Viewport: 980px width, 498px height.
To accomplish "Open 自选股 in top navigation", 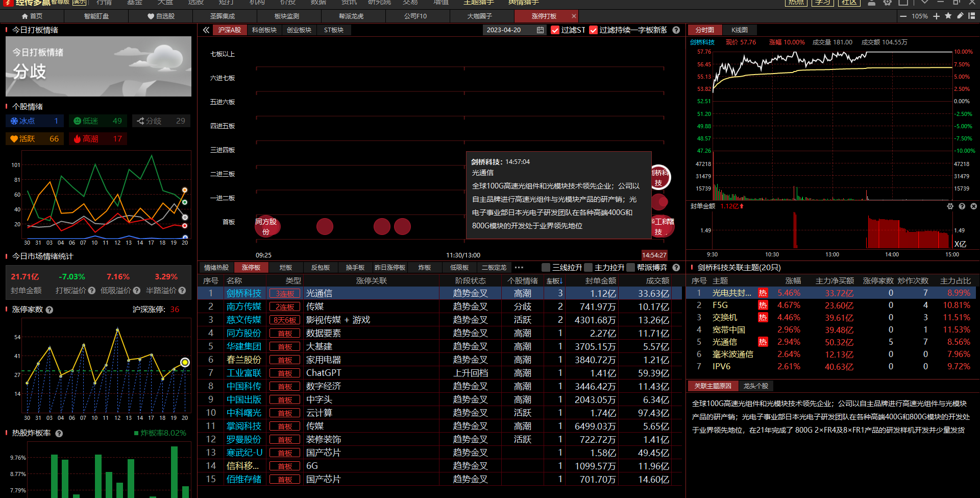I will tap(161, 16).
